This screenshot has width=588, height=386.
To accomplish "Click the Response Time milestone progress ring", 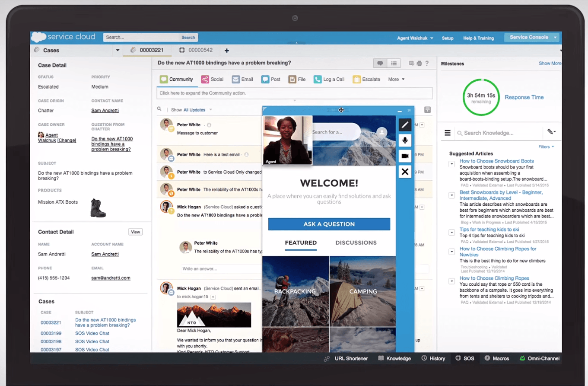I will click(481, 97).
